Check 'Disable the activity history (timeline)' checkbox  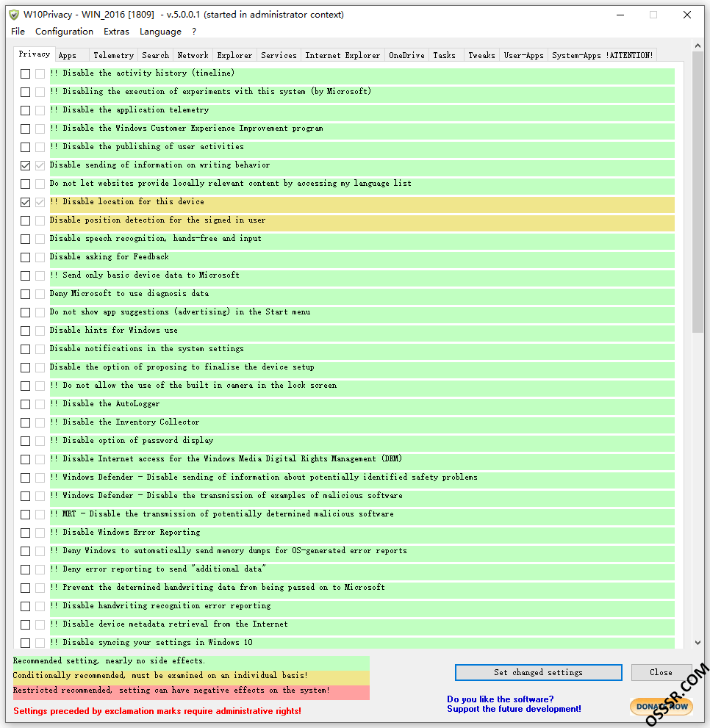[x=26, y=73]
